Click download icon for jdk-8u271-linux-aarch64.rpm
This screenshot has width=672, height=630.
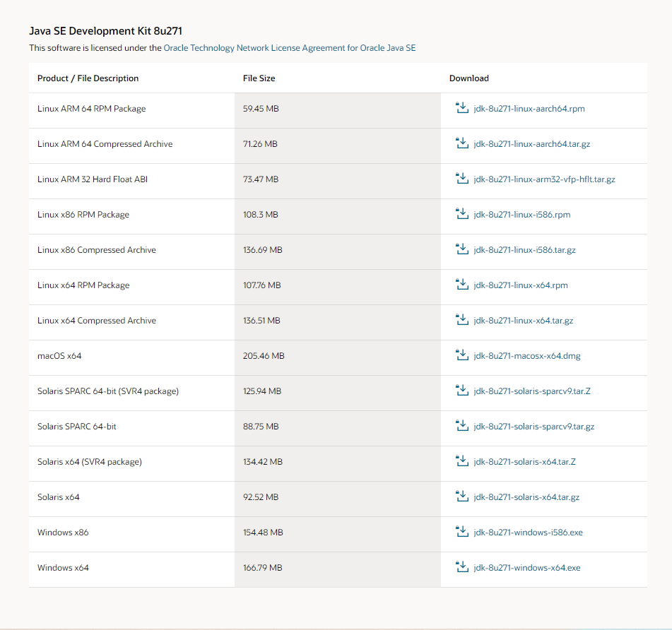(462, 107)
